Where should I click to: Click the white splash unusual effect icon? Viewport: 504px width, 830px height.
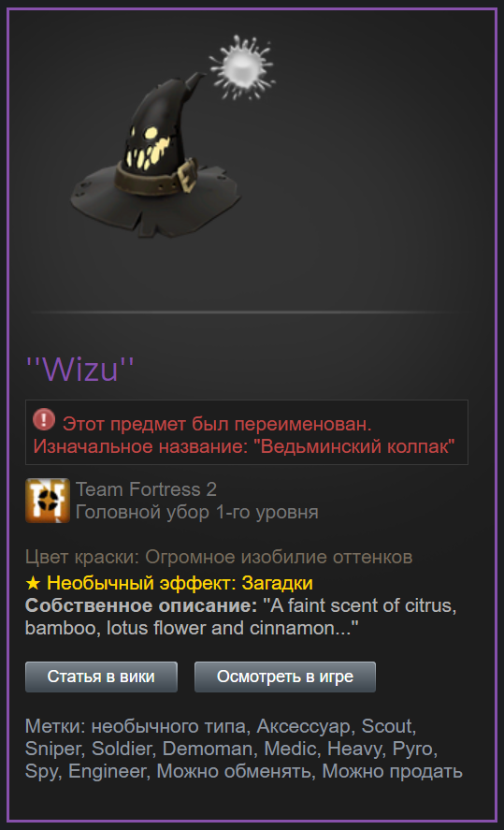point(242,67)
